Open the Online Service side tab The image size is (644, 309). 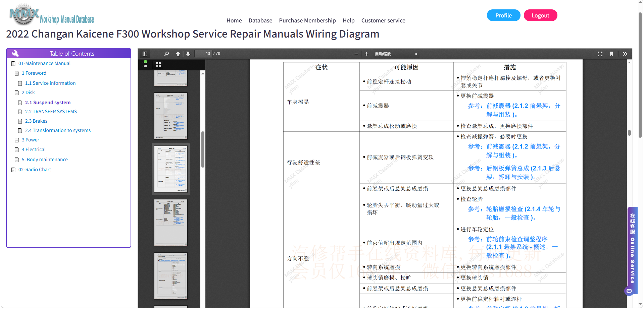coord(633,248)
